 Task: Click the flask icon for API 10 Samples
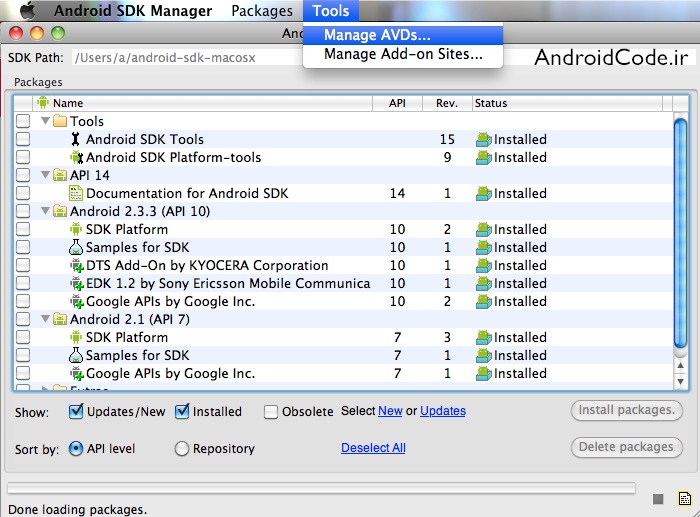click(x=75, y=248)
